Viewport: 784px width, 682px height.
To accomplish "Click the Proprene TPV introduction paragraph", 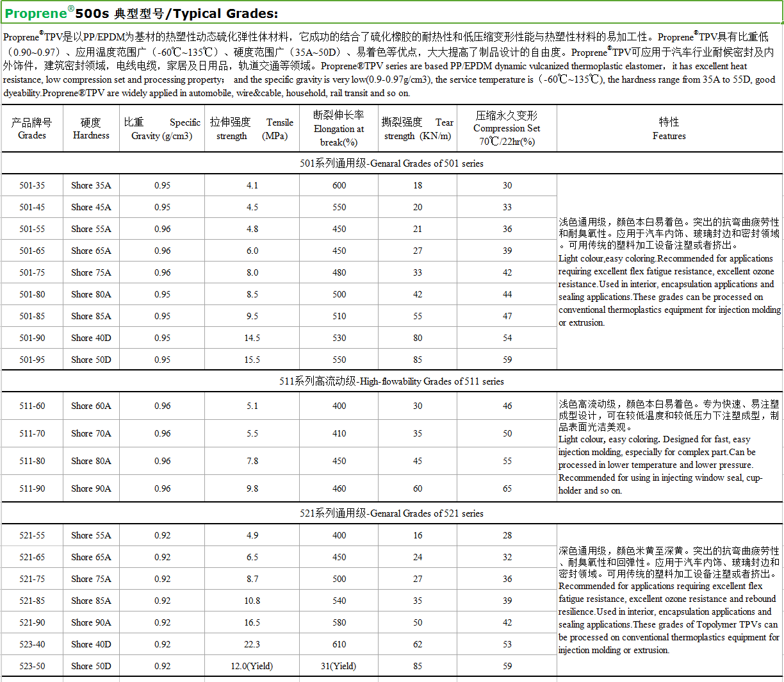I will coord(390,64).
